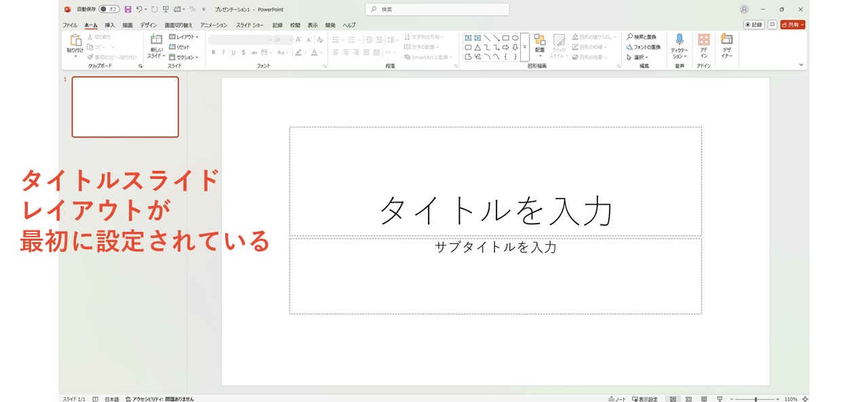
Task: Switch to the 画面切り替え tab
Action: tap(178, 25)
